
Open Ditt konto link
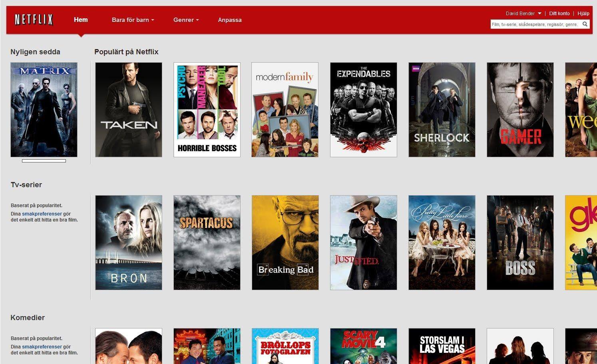point(559,14)
